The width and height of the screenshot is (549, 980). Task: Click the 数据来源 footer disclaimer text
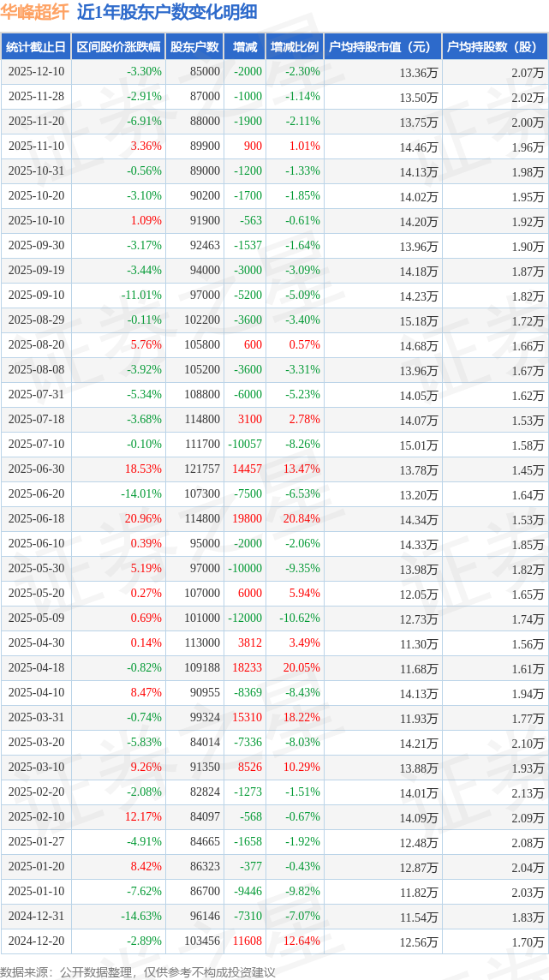138,971
